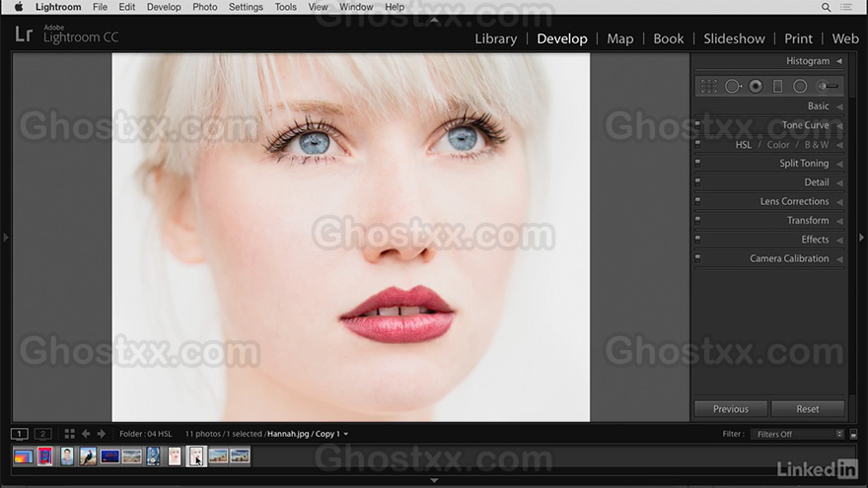Switch to the Book module
This screenshot has width=868, height=488.
(x=668, y=38)
